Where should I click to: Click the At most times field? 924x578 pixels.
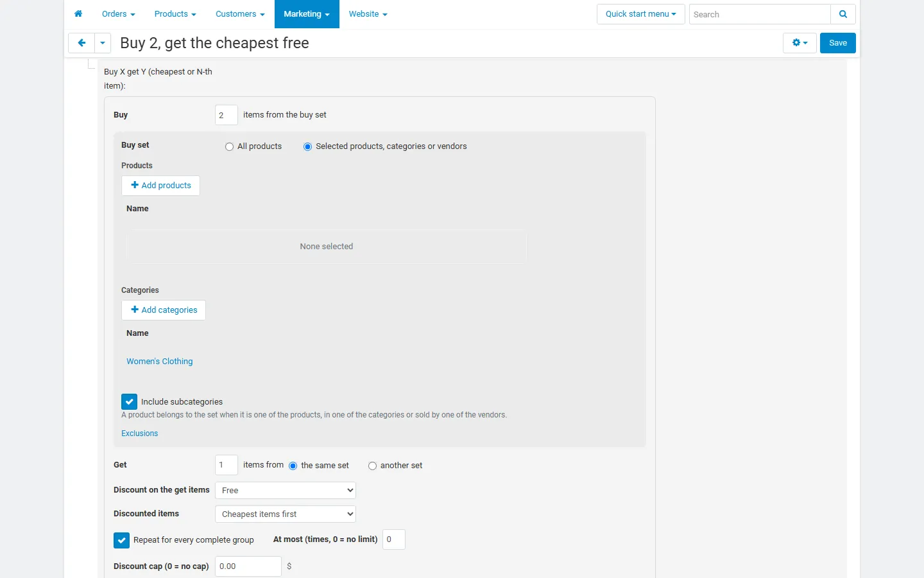coord(394,539)
